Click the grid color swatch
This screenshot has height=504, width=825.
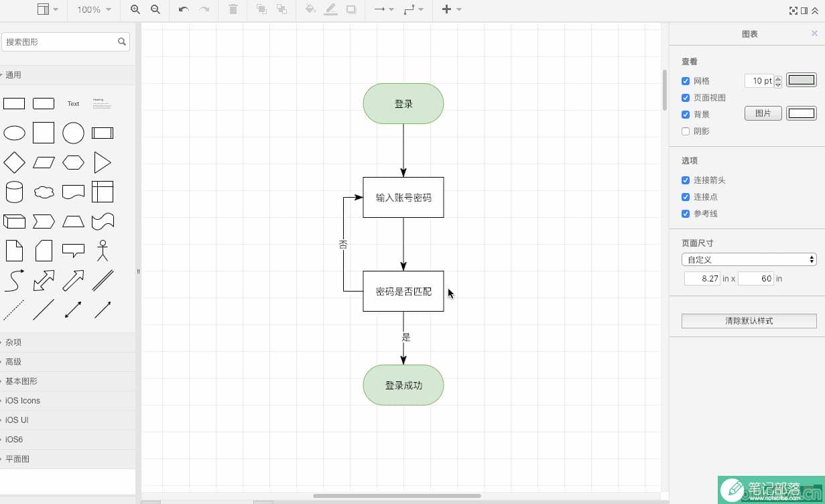[x=802, y=80]
